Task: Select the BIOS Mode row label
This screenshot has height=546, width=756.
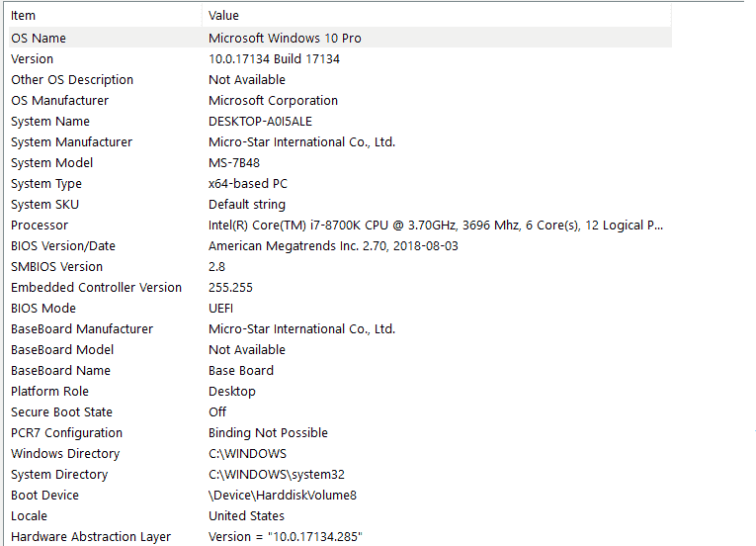Action: click(43, 308)
